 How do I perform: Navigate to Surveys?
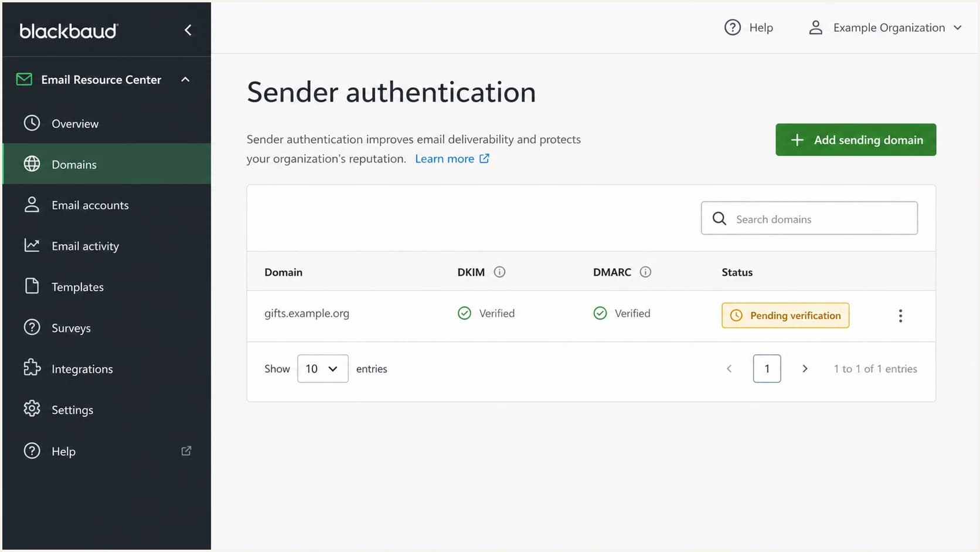click(107, 328)
